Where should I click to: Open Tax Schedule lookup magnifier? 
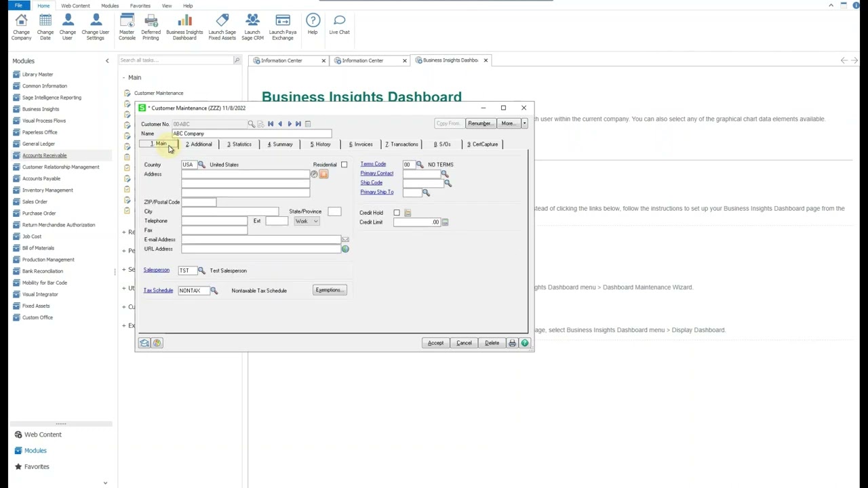(x=214, y=291)
